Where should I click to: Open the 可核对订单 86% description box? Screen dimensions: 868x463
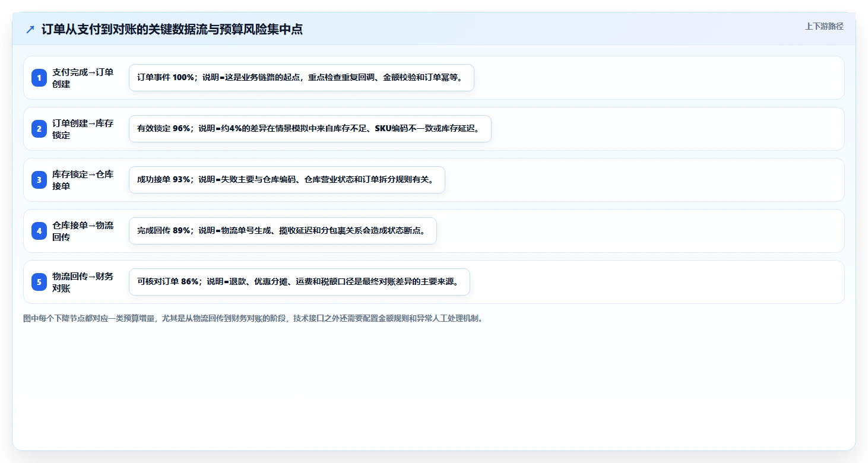pos(299,282)
